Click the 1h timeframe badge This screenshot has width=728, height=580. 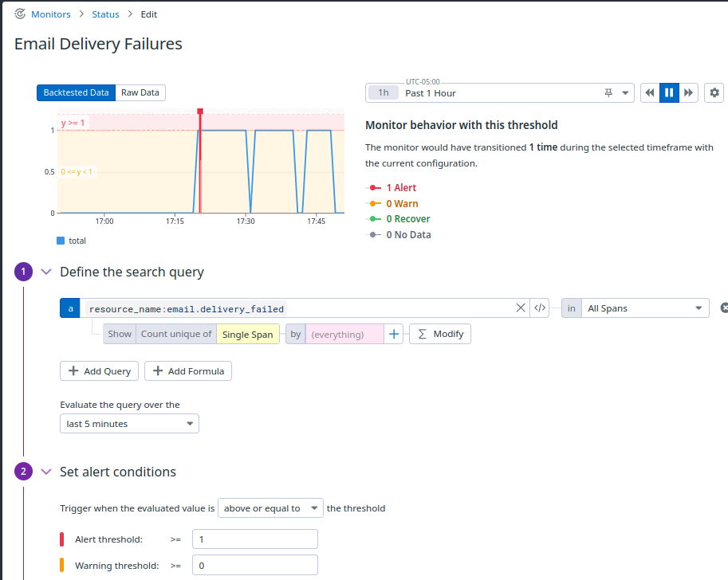(383, 92)
